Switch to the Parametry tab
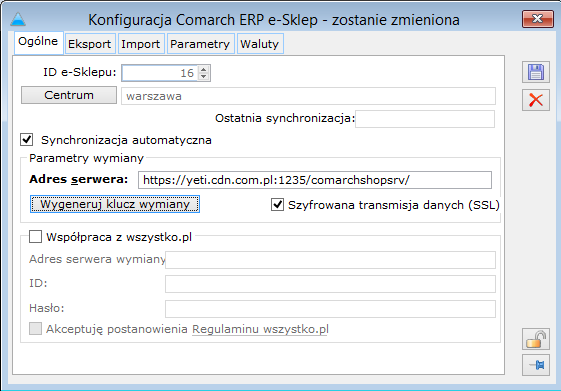The width and height of the screenshot is (561, 391). [200, 44]
